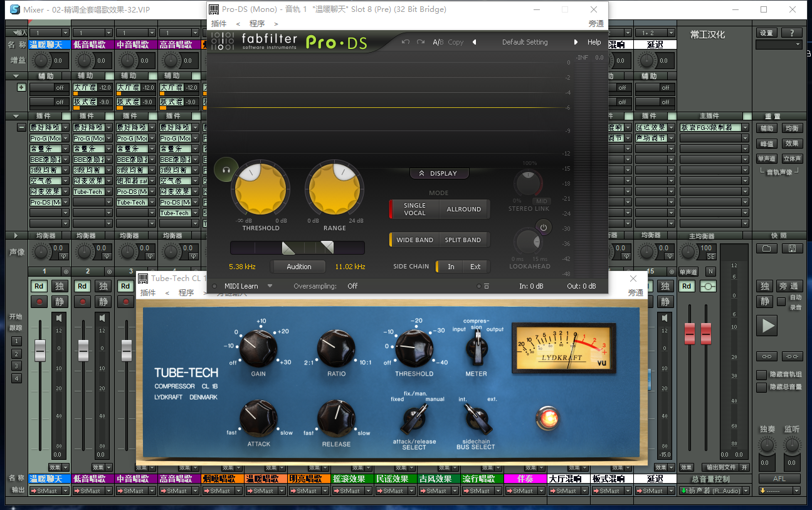
Task: Expand channel 1 Pro-DS plugin slot dropdown
Action: [x=65, y=202]
